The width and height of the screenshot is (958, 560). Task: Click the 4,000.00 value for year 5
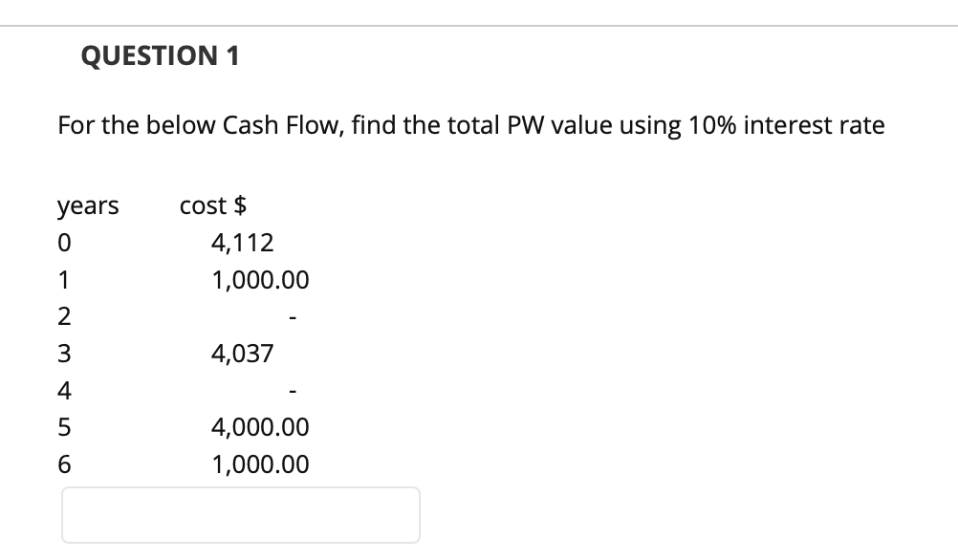(x=260, y=427)
